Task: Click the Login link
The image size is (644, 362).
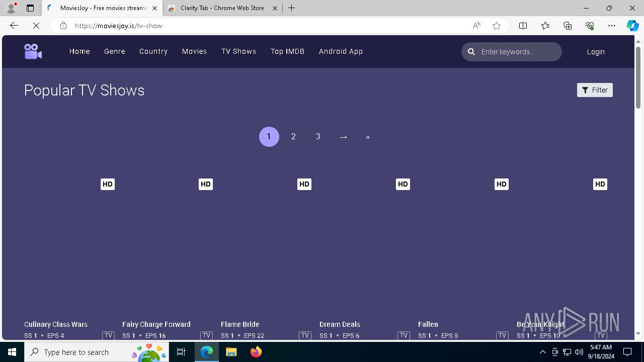Action: [x=596, y=52]
